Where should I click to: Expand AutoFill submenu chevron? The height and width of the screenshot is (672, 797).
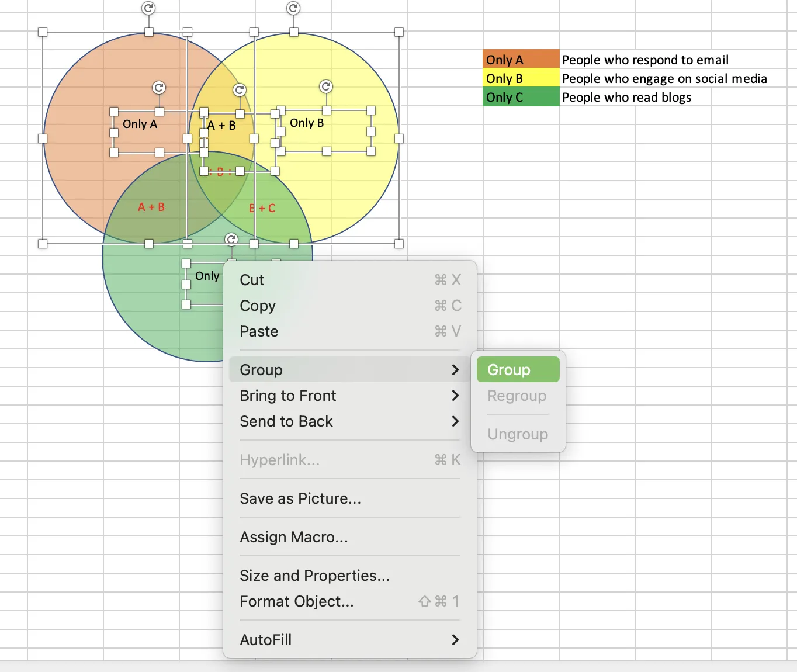[x=455, y=640]
